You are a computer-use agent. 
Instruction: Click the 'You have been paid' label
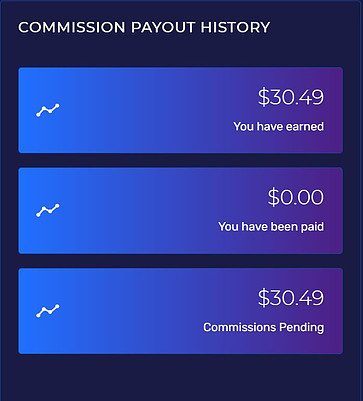coord(271,227)
